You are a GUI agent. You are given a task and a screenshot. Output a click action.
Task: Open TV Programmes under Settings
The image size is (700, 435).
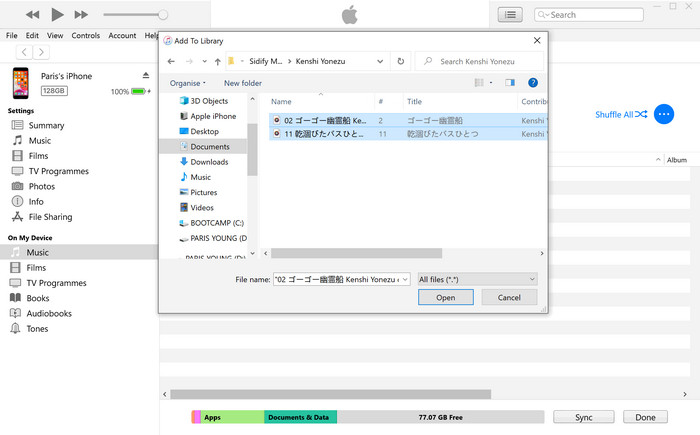[58, 171]
